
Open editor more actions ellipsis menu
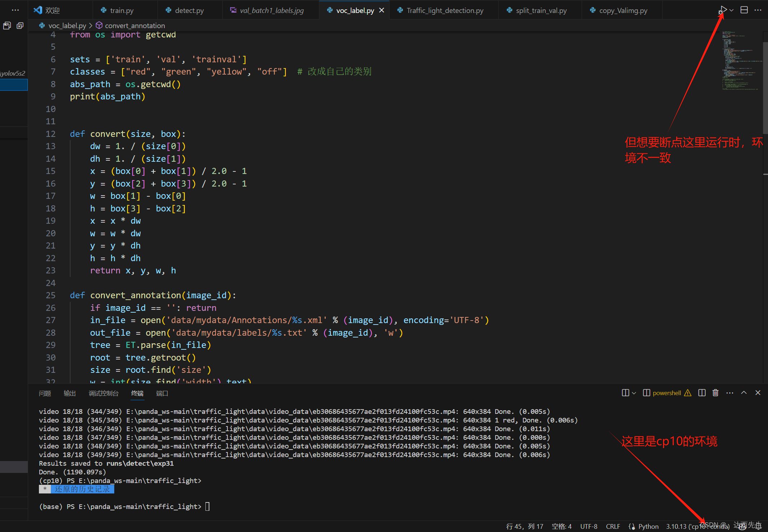[x=758, y=10]
